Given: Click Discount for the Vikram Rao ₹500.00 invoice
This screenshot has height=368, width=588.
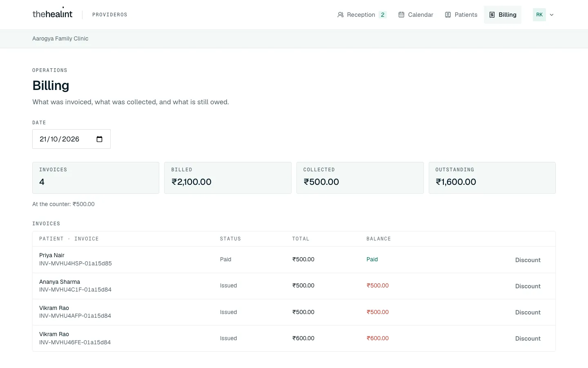Looking at the screenshot, I should click(x=528, y=312).
